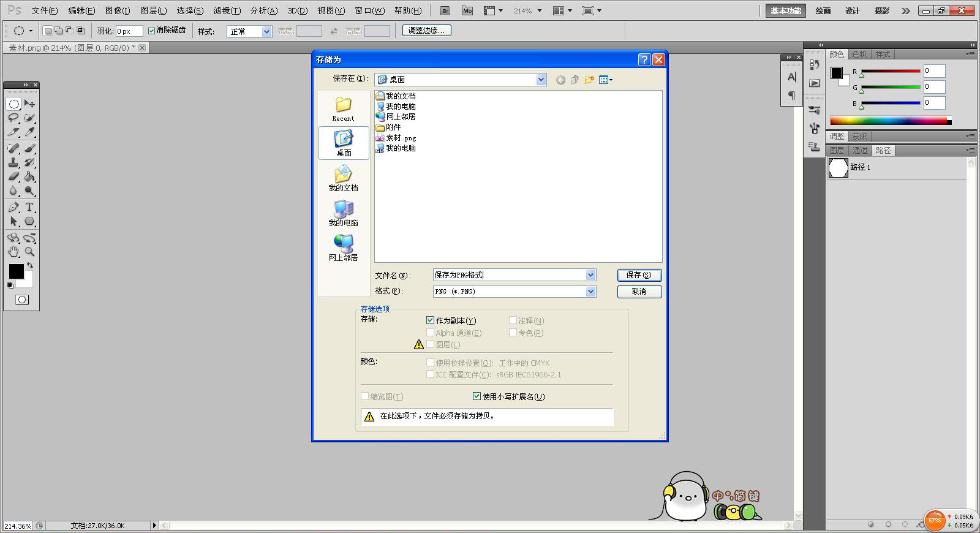This screenshot has width=980, height=533.
Task: Switch to the 色板 tab
Action: (x=860, y=54)
